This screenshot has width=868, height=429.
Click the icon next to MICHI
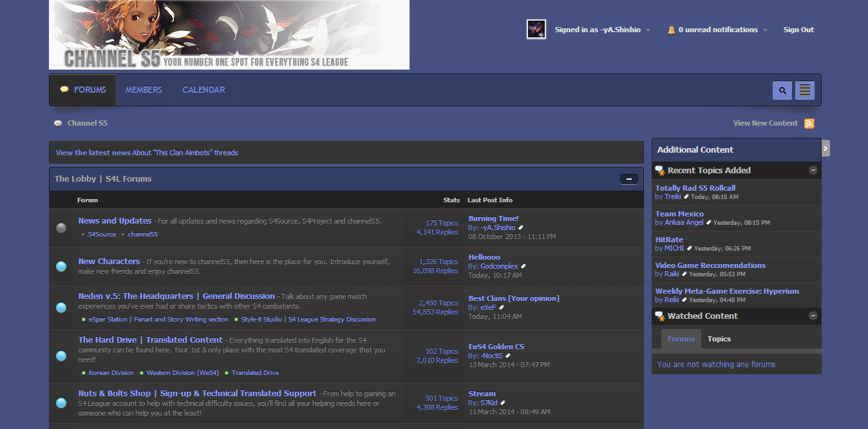(690, 249)
